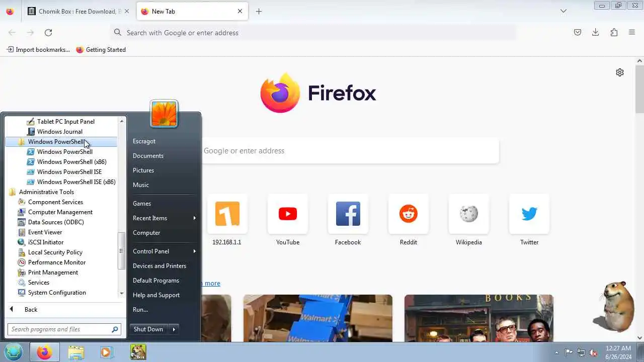
Task: Click the Firefox address bar
Action: [x=313, y=33]
